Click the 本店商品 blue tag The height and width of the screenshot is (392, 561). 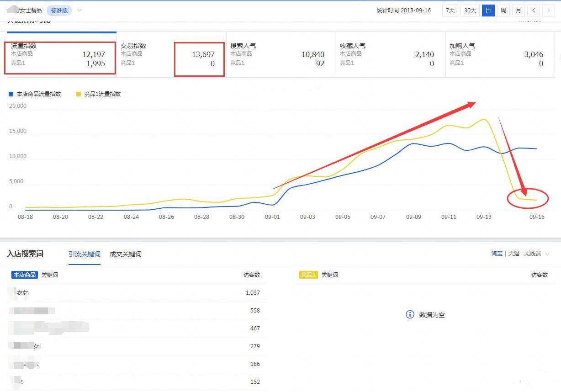click(25, 275)
